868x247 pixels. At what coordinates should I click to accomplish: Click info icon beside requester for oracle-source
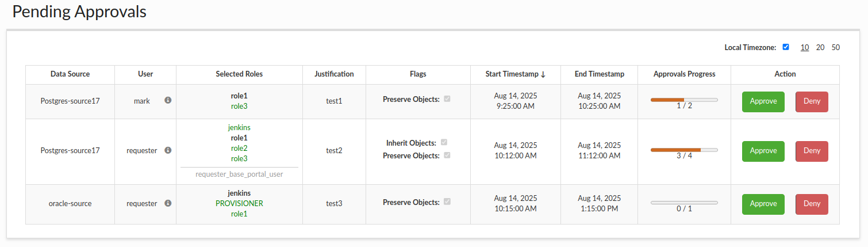pos(168,203)
